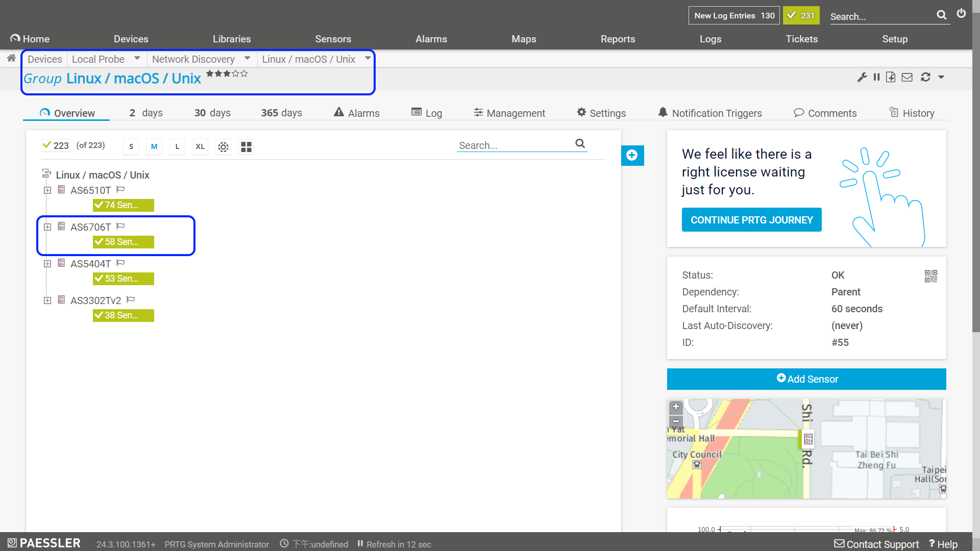Click the blue plus add button
980x551 pixels.
coord(632,156)
